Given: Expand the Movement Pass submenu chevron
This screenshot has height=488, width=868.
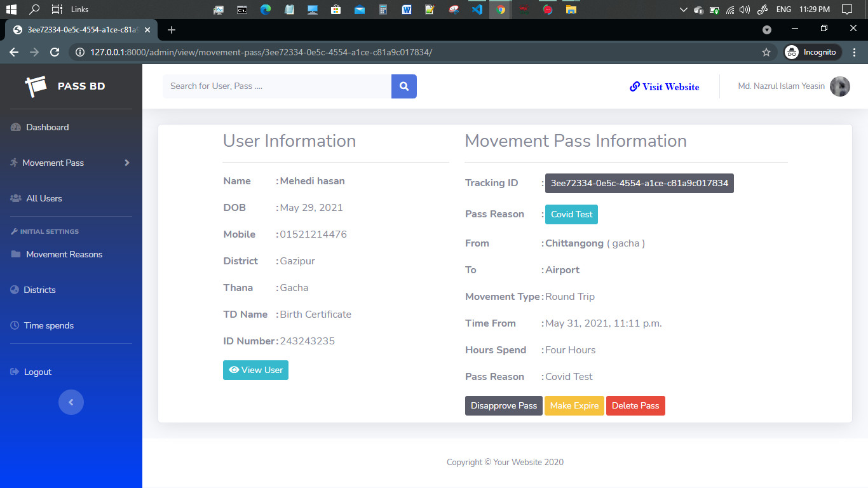Looking at the screenshot, I should pos(127,163).
